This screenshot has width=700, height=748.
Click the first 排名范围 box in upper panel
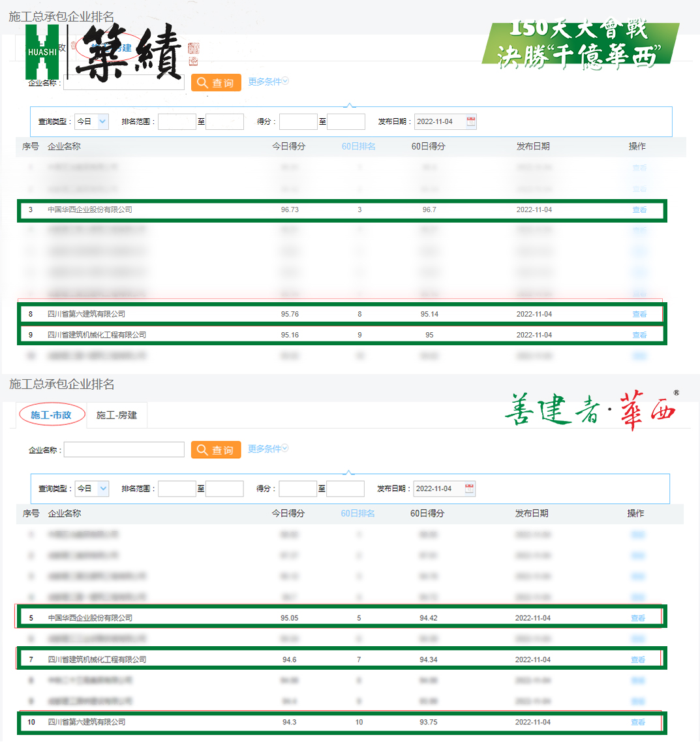177,121
